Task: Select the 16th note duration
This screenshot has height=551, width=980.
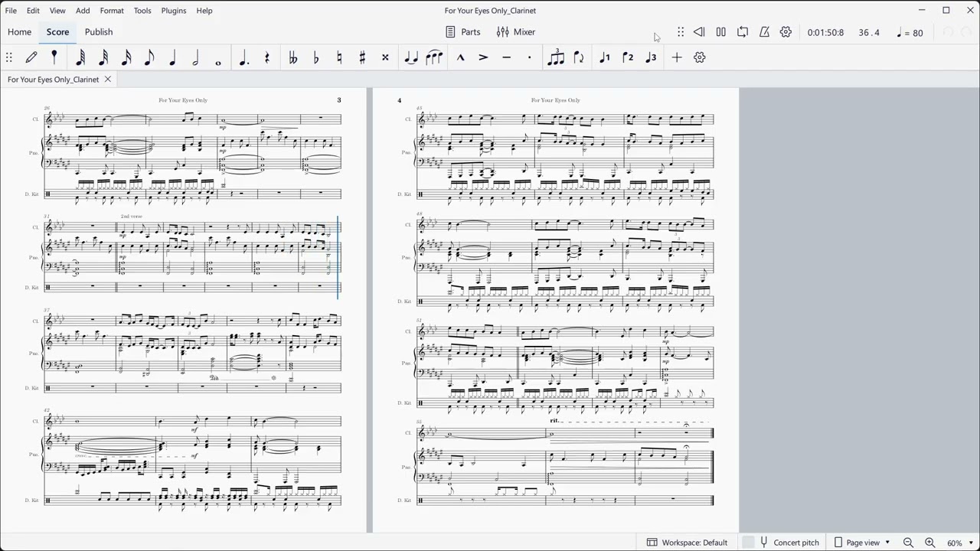Action: pyautogui.click(x=126, y=57)
